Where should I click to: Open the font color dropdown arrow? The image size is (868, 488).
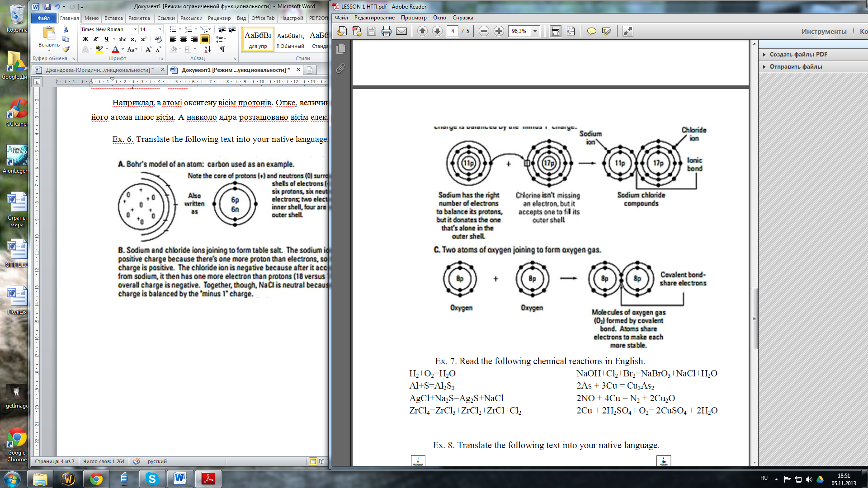(123, 49)
